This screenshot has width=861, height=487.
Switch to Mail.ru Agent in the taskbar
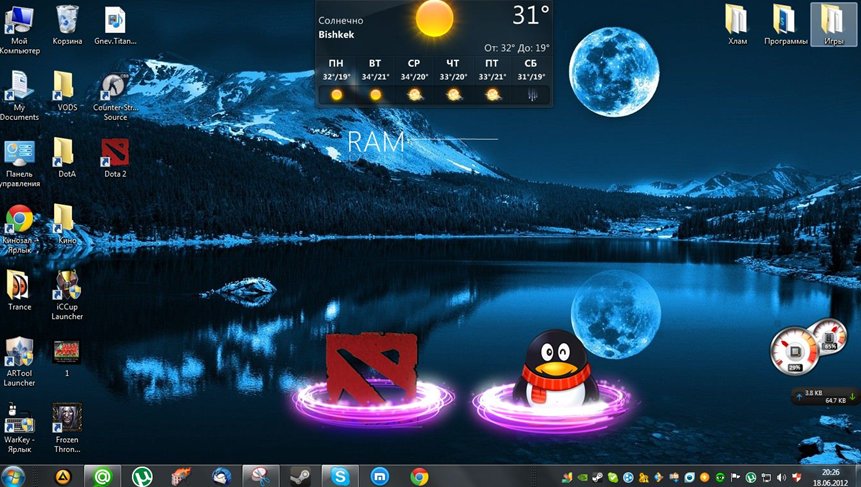click(x=102, y=477)
